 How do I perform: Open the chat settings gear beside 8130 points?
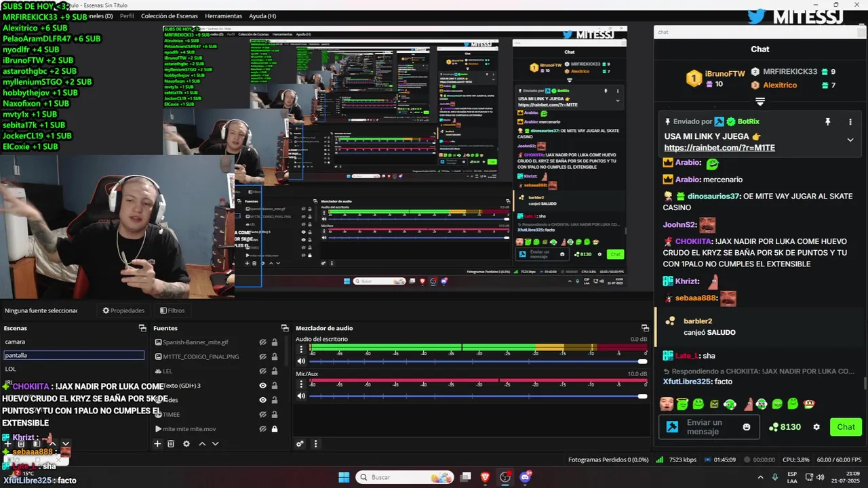pyautogui.click(x=816, y=427)
